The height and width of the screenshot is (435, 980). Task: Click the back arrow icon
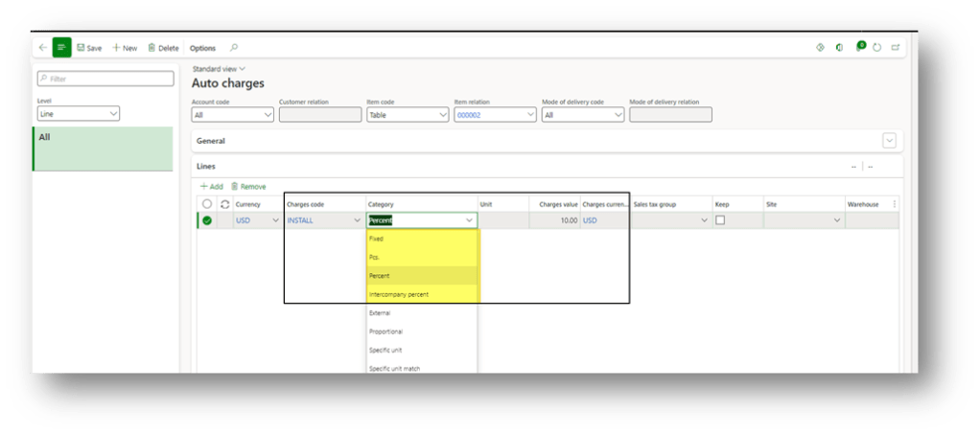tap(42, 48)
